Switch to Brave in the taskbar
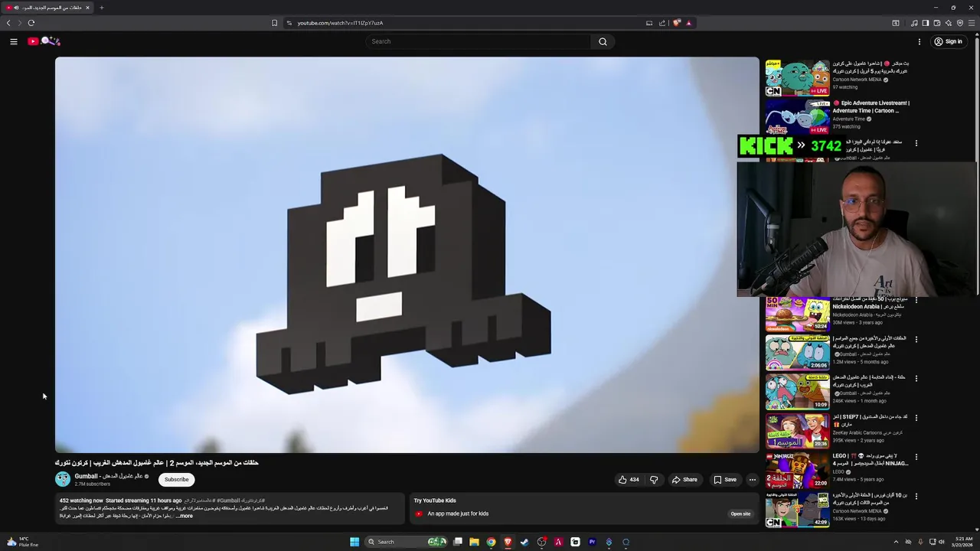Viewport: 980px width, 551px height. (x=508, y=542)
